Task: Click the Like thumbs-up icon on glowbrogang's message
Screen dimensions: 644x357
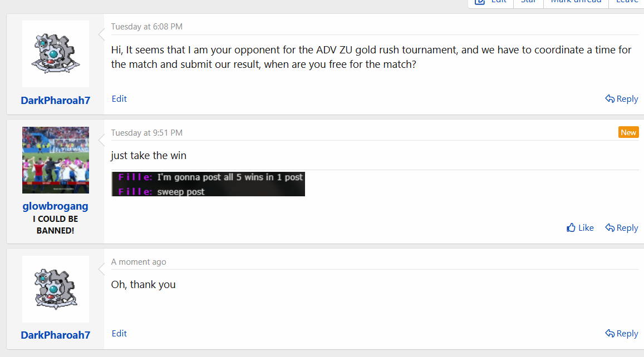Action: pyautogui.click(x=571, y=227)
